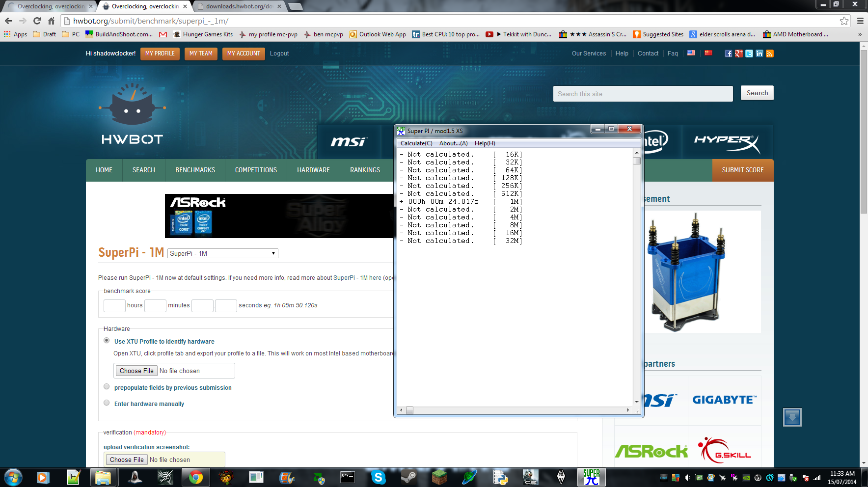Click the browser page vertical scrollbar
The image size is (868, 487).
(x=864, y=132)
